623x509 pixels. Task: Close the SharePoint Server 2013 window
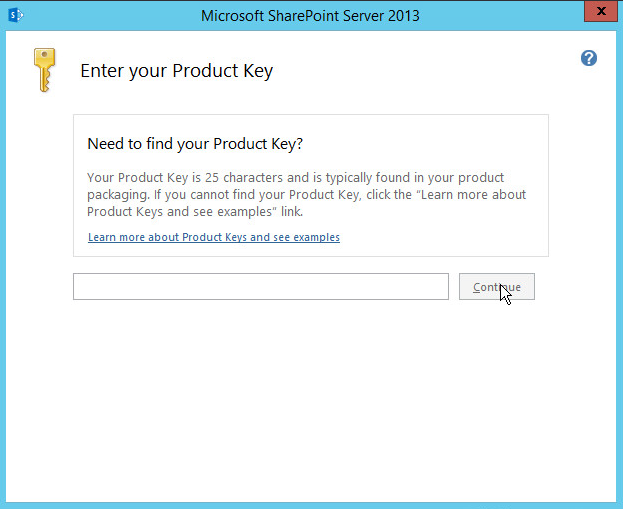tap(600, 12)
